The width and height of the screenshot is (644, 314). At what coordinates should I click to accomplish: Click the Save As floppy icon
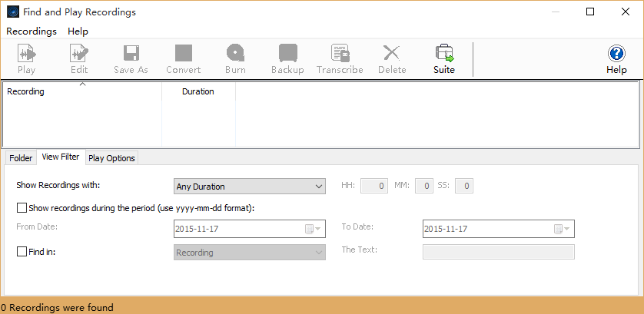coord(131,54)
